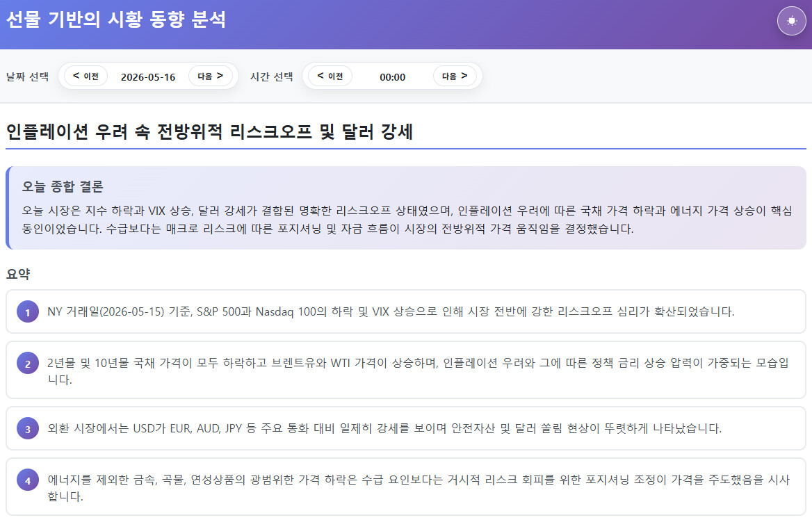The image size is (812, 520).
Task: Click the 시간 선택 label
Action: pyautogui.click(x=272, y=76)
